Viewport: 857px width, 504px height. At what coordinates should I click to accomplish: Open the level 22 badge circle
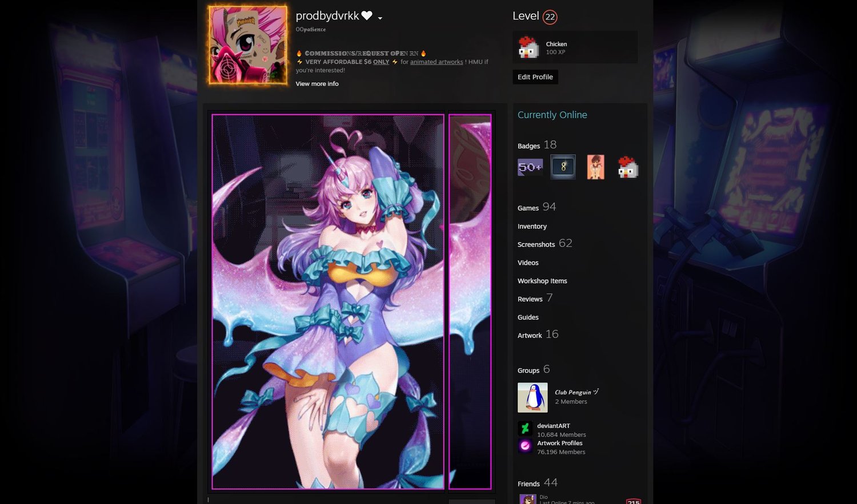[550, 17]
